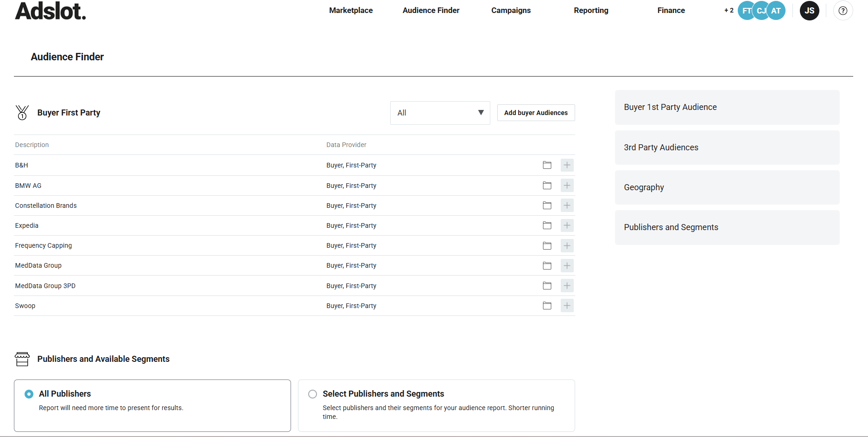
Task: Choose Select Publishers and Segments radio option
Action: (313, 394)
